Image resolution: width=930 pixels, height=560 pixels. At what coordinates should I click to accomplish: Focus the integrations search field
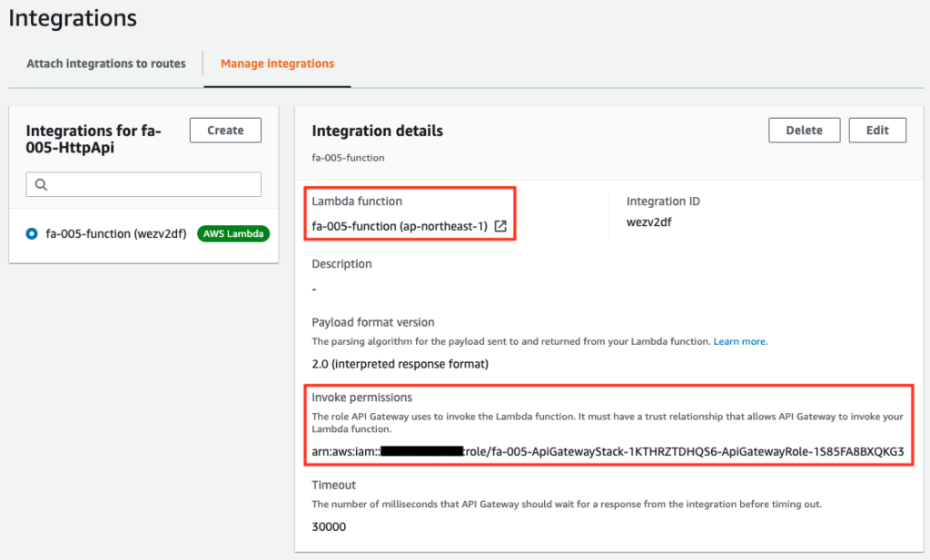pyautogui.click(x=143, y=184)
